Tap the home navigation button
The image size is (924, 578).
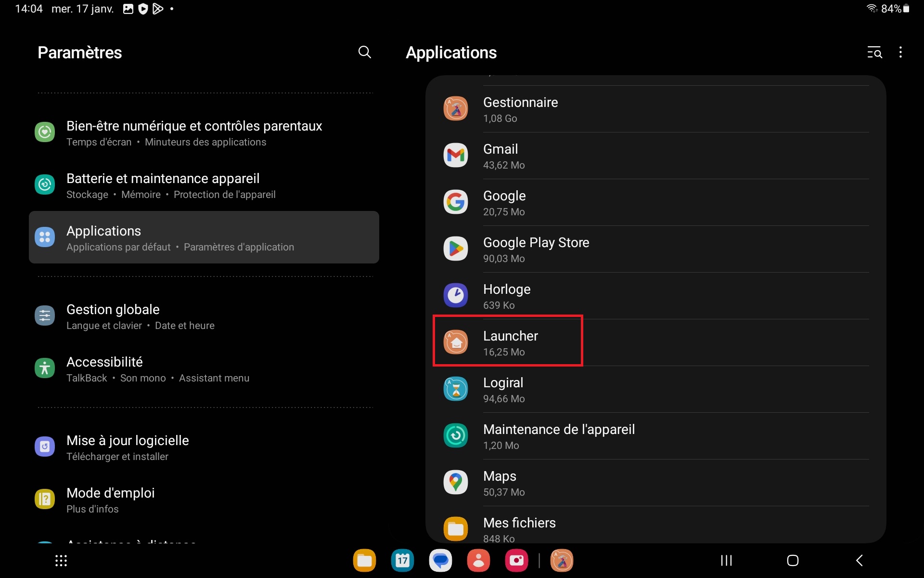793,561
